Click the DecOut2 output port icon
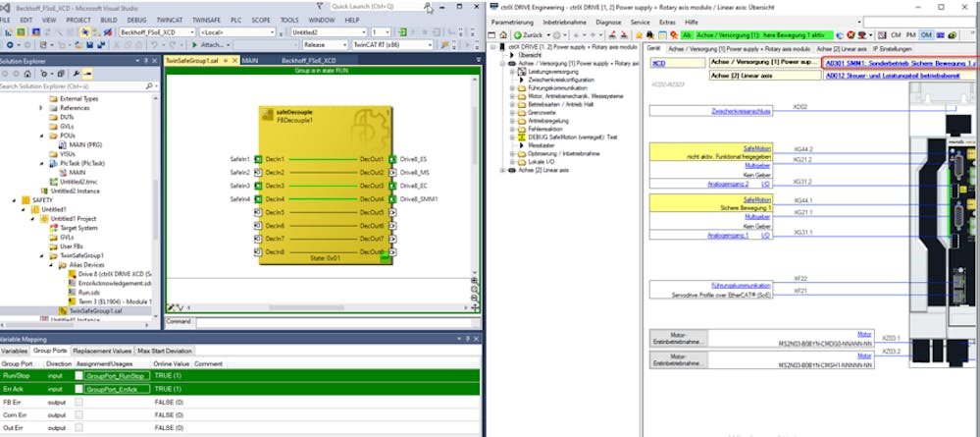The image size is (980, 437). [x=392, y=172]
